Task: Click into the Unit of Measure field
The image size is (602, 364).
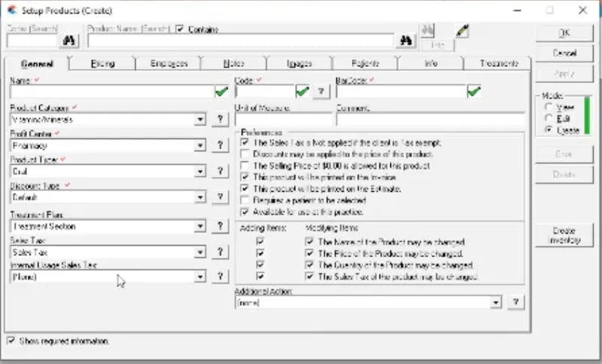Action: coord(284,120)
